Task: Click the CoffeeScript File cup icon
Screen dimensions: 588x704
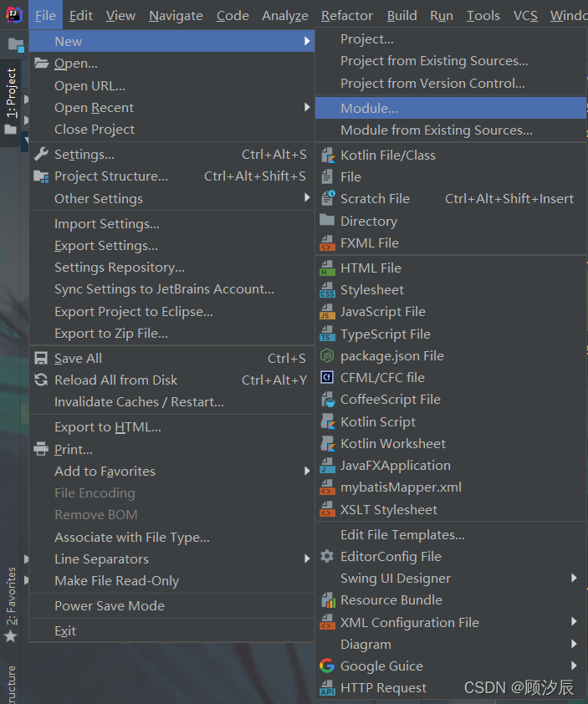Action: click(x=328, y=399)
